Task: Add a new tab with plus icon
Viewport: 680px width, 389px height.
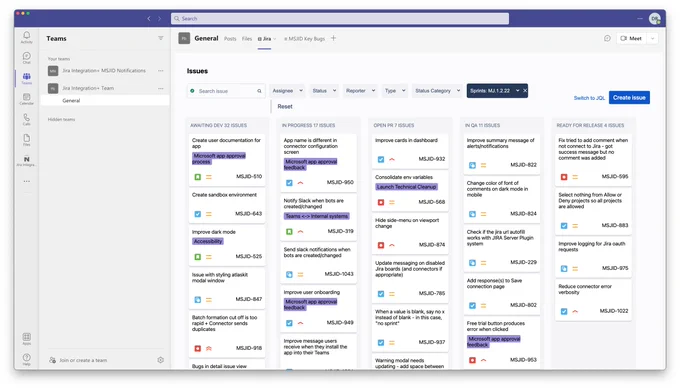Action: (333, 38)
